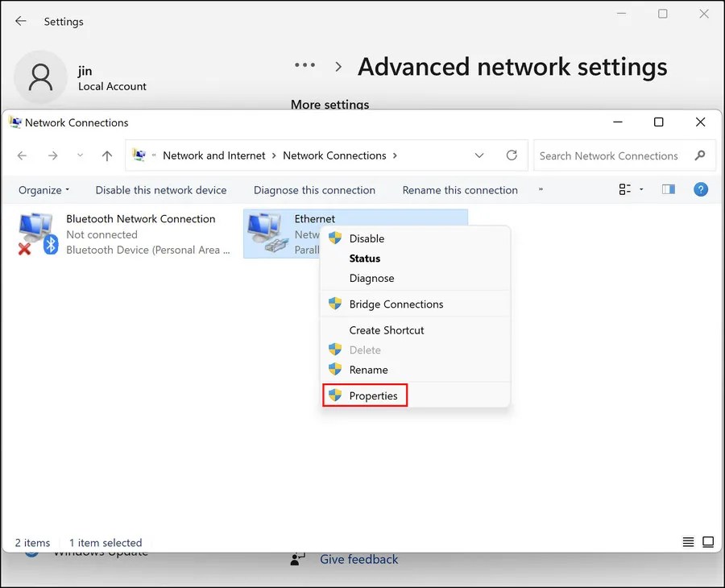Expand the address bar dropdown chevron
Screen dimensions: 725x588
pos(479,155)
